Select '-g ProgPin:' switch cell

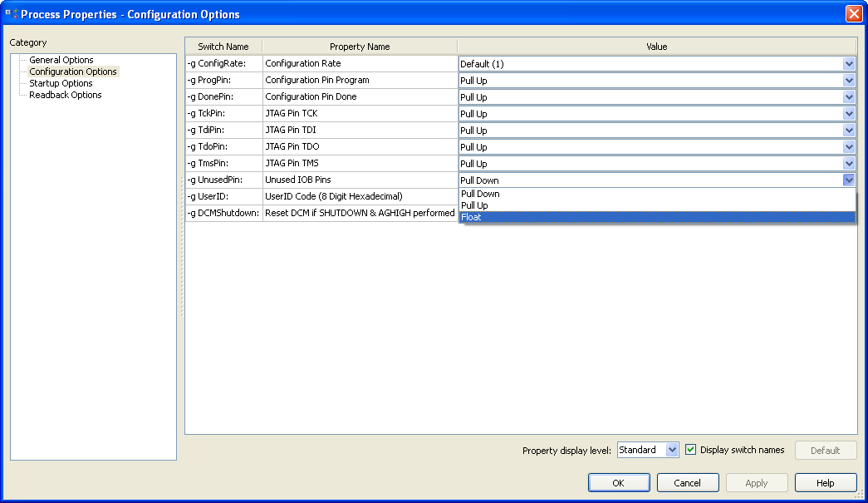click(x=223, y=80)
